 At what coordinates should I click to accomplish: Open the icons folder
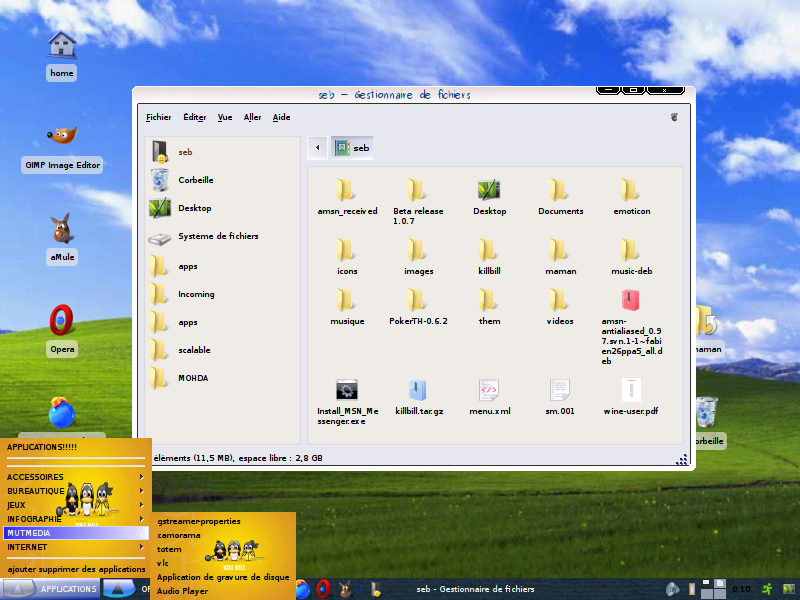pos(347,257)
